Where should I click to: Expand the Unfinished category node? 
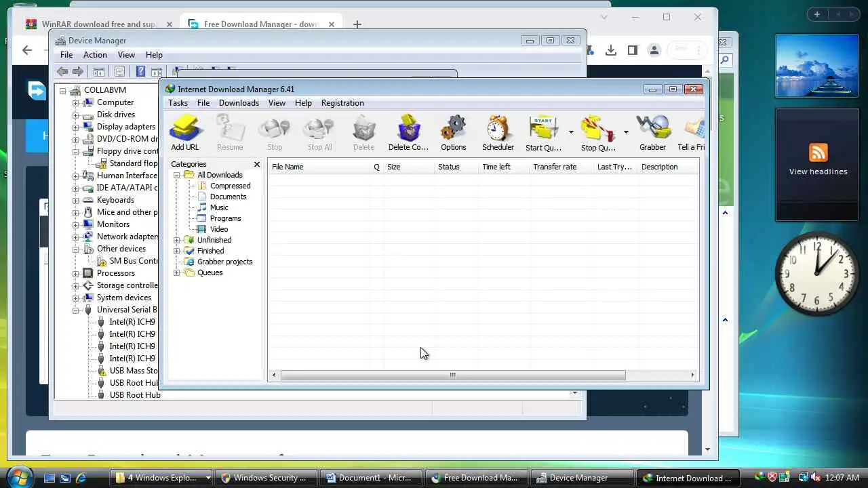[x=177, y=240]
